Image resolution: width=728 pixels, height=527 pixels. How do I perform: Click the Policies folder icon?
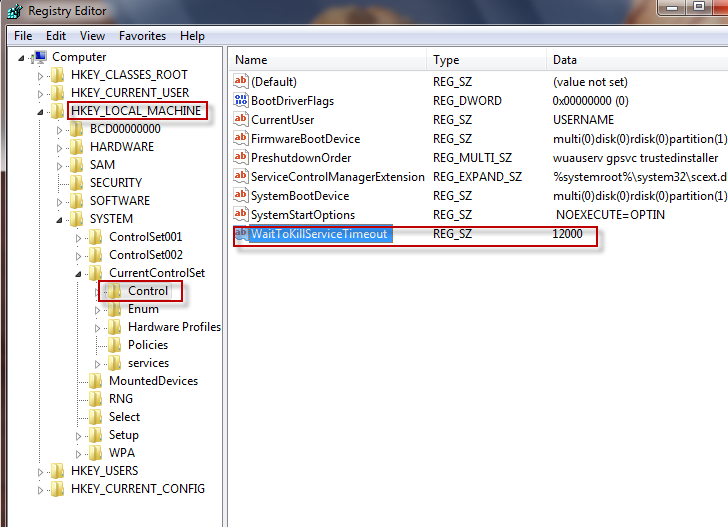pyautogui.click(x=115, y=345)
